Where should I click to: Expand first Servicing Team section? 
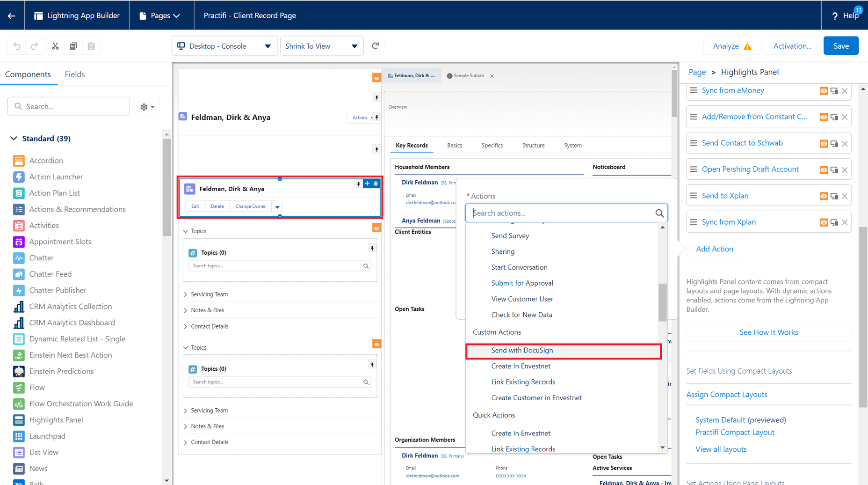(x=186, y=294)
